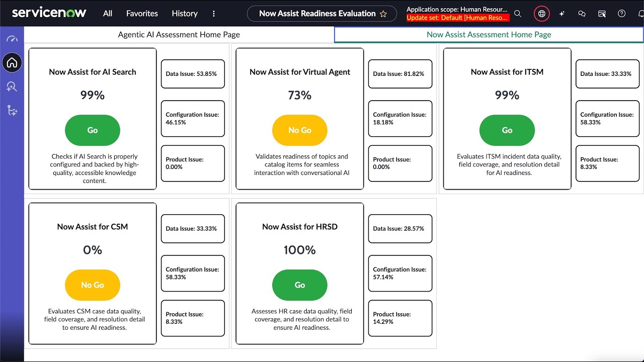The width and height of the screenshot is (644, 362).
Task: Open the Help question mark icon
Action: pyautogui.click(x=621, y=14)
